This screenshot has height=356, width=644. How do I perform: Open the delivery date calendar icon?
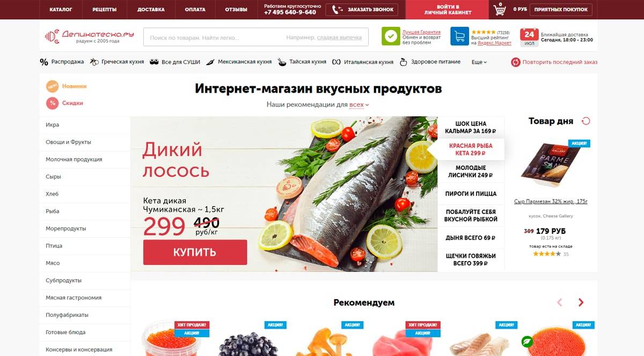click(529, 36)
